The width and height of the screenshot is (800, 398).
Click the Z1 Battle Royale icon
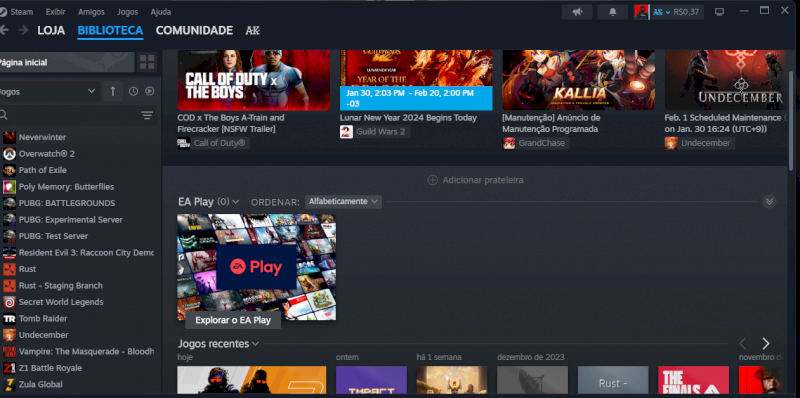(9, 368)
